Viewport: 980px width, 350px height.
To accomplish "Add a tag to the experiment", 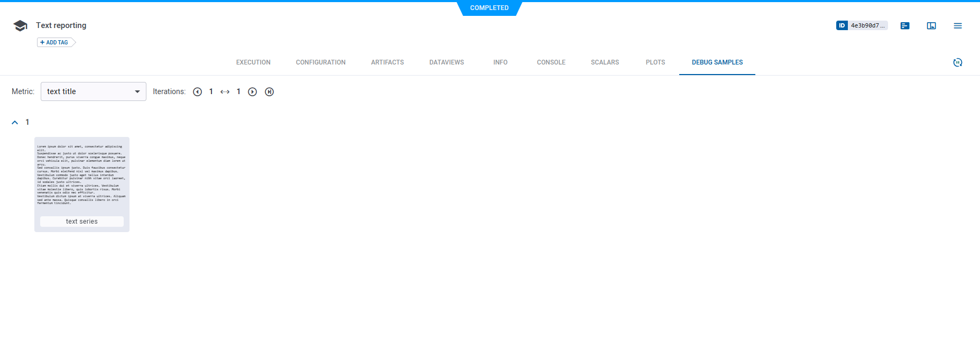I will tap(54, 42).
